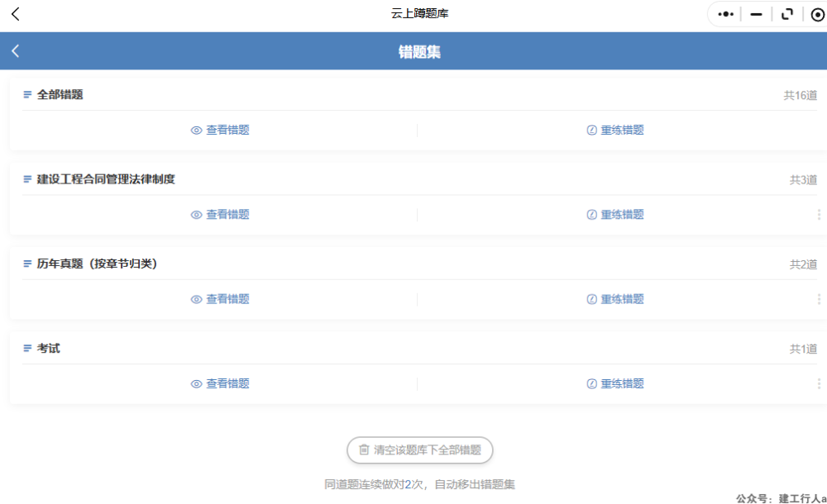Click the list icon beside 考试
Image resolution: width=827 pixels, height=504 pixels.
point(27,349)
